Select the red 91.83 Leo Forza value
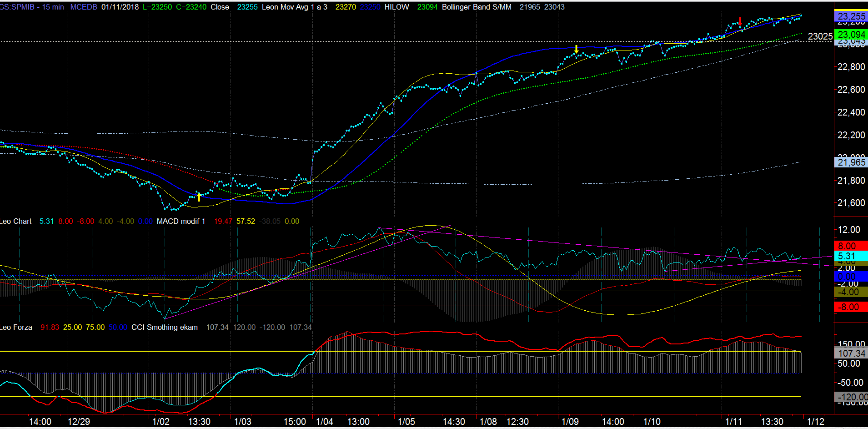The height and width of the screenshot is (429, 868). pyautogui.click(x=50, y=328)
